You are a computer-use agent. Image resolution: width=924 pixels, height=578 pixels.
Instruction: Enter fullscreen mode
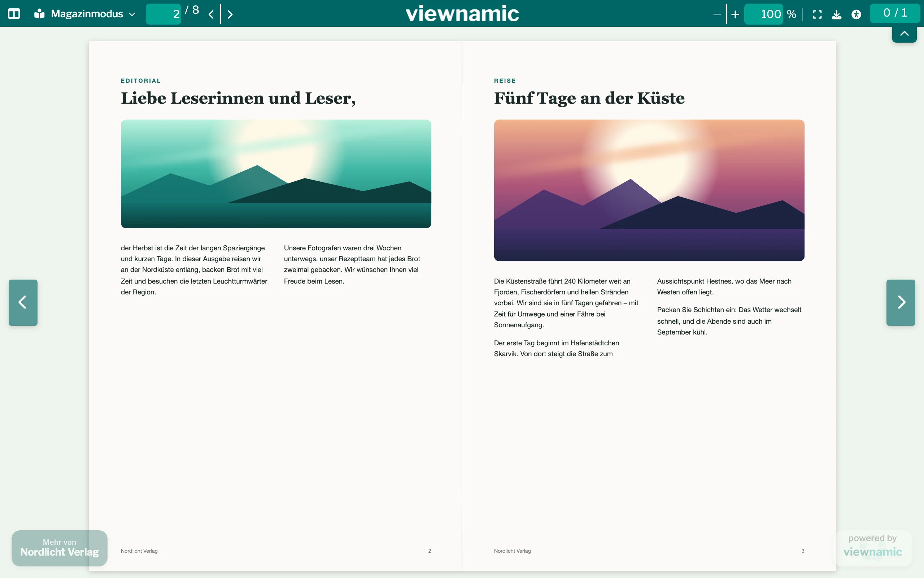point(817,14)
